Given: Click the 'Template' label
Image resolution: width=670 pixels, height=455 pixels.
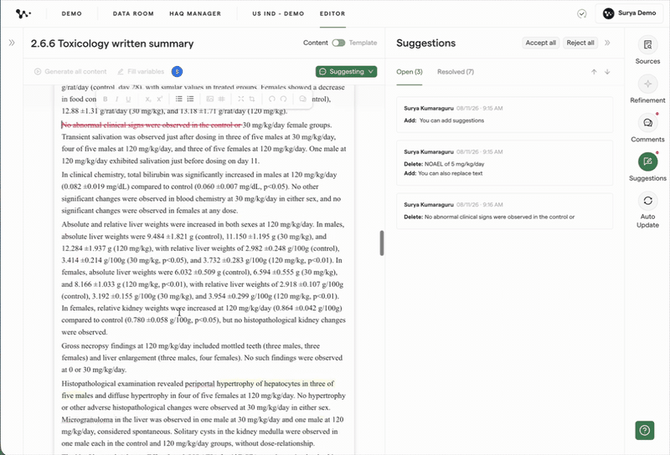Looking at the screenshot, I should [363, 43].
